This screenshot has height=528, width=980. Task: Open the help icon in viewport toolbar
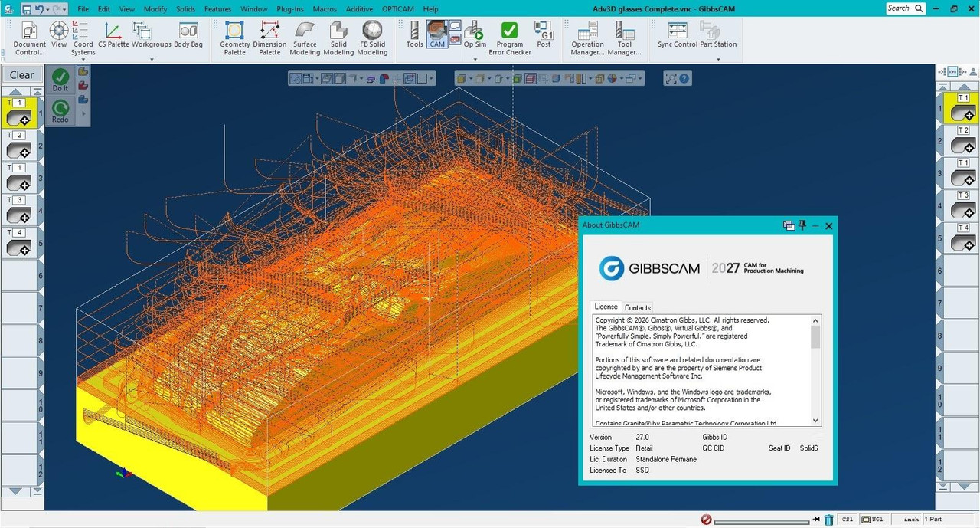click(684, 78)
